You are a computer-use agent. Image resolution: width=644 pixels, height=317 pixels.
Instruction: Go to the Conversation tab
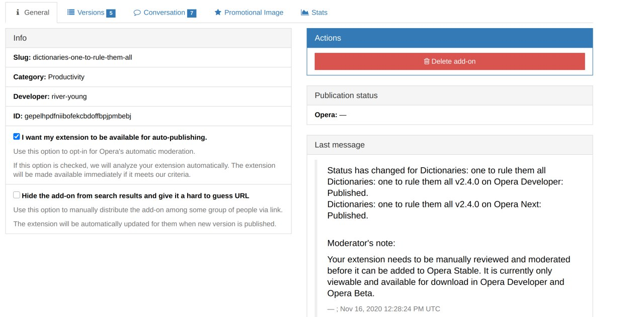pos(165,13)
